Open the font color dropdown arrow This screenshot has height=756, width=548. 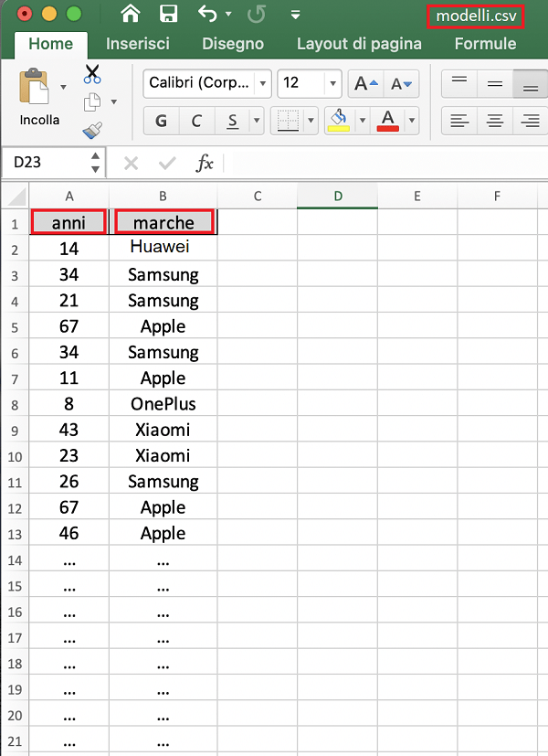[x=412, y=121]
